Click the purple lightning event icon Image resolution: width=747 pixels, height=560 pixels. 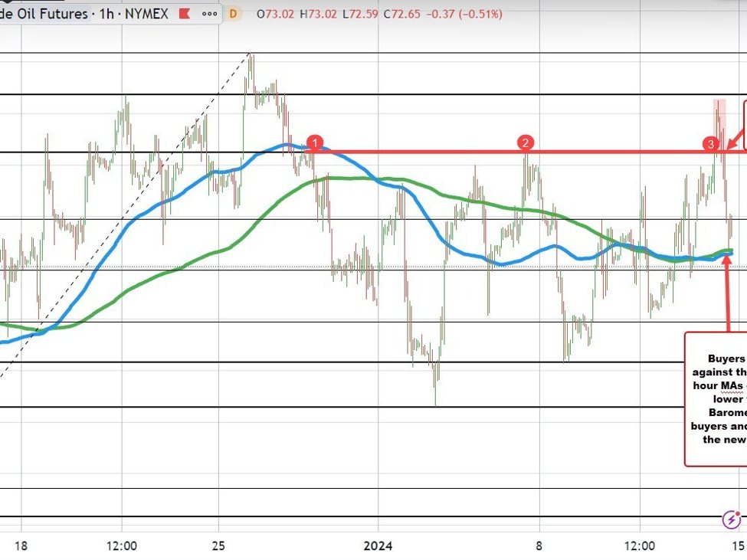(731, 521)
